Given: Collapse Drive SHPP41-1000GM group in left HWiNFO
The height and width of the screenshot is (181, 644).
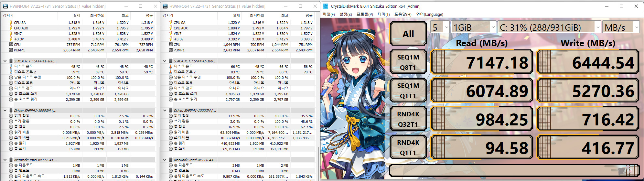Looking at the screenshot, I should pos(5,110).
